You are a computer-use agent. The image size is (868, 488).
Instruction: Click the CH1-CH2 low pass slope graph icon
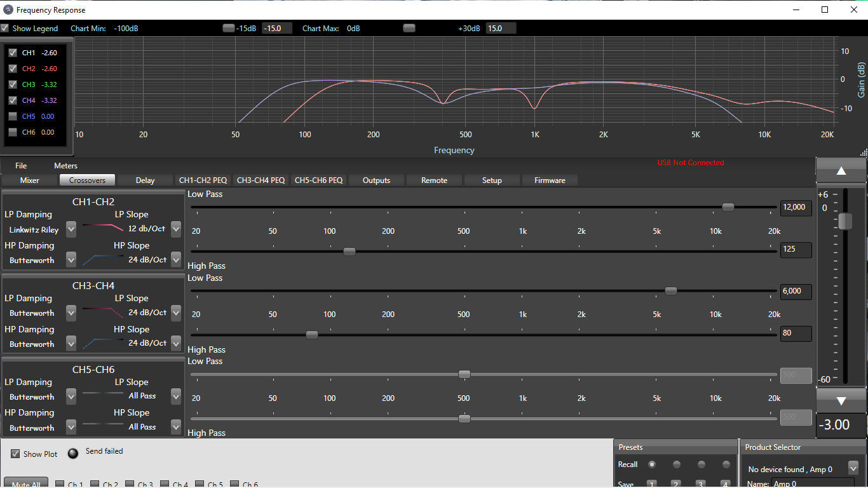102,229
